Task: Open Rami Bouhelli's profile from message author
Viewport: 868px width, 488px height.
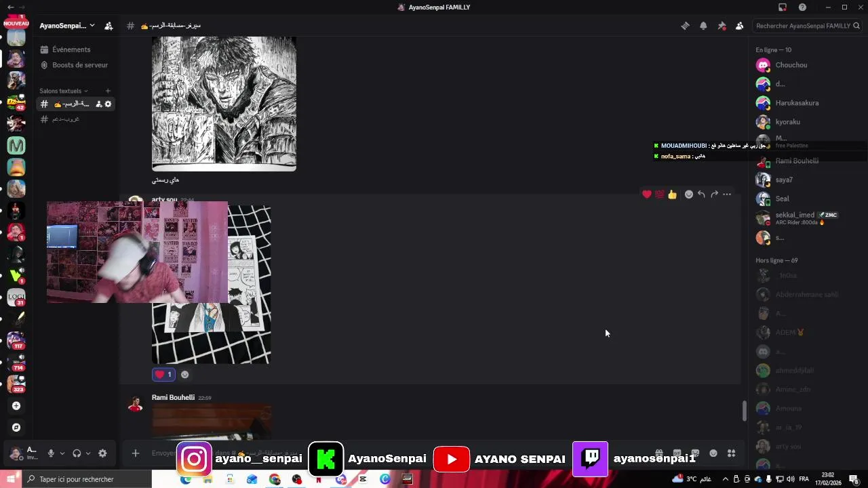Action: point(173,397)
